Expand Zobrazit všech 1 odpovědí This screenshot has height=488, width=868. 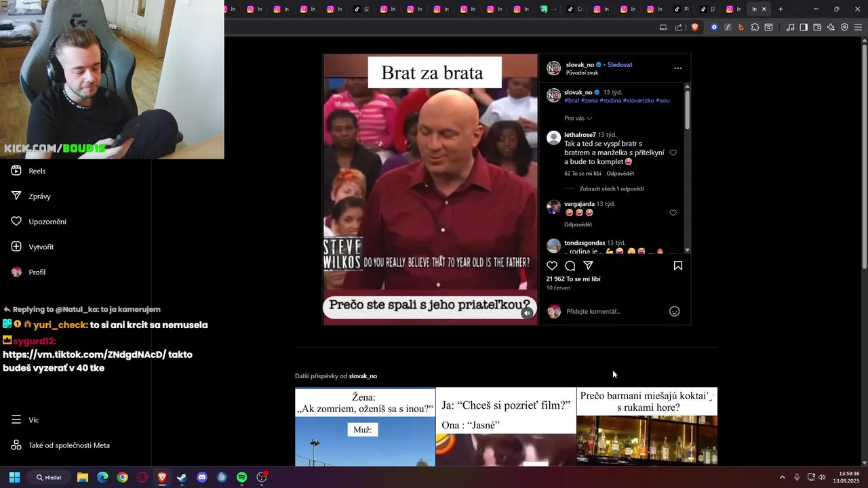coord(612,188)
